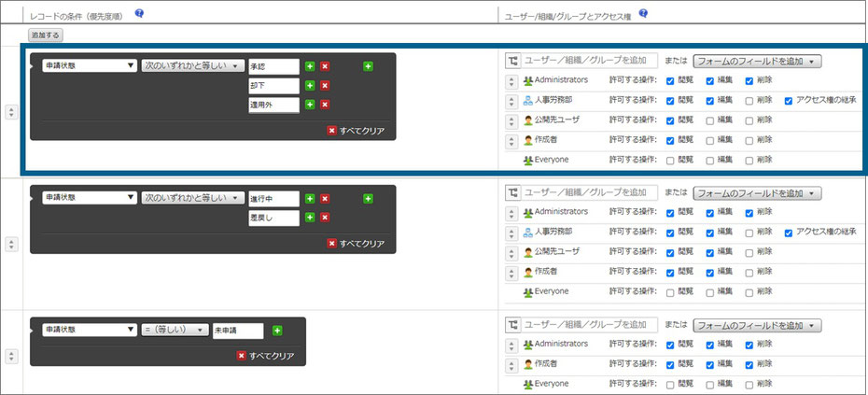
Task: Toggle アクセス権の継承 checkbox in first rule
Action: click(790, 100)
